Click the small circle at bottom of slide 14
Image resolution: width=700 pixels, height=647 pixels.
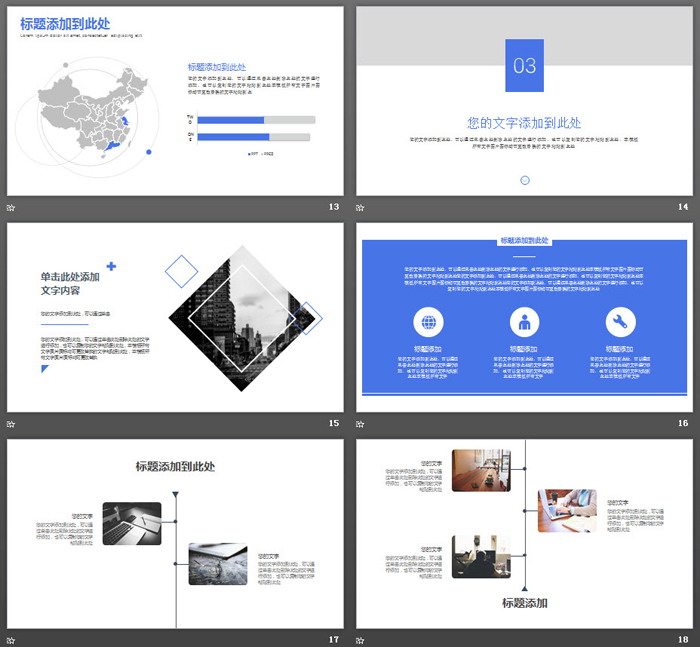pos(525,180)
